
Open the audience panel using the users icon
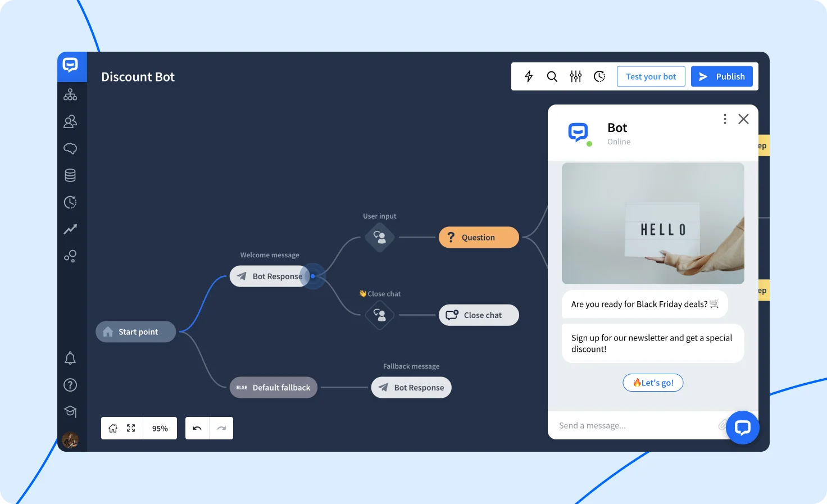[70, 121]
